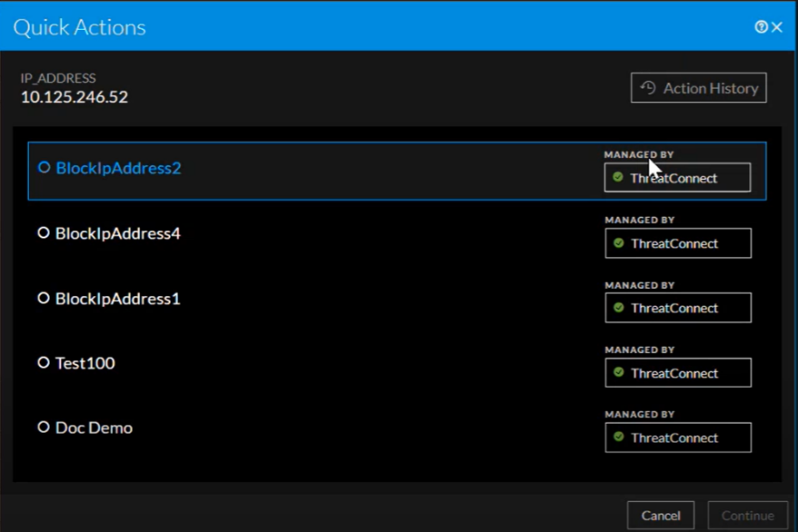Select the BlockIpAddress2 radio button
This screenshot has width=798, height=532.
pyautogui.click(x=43, y=168)
